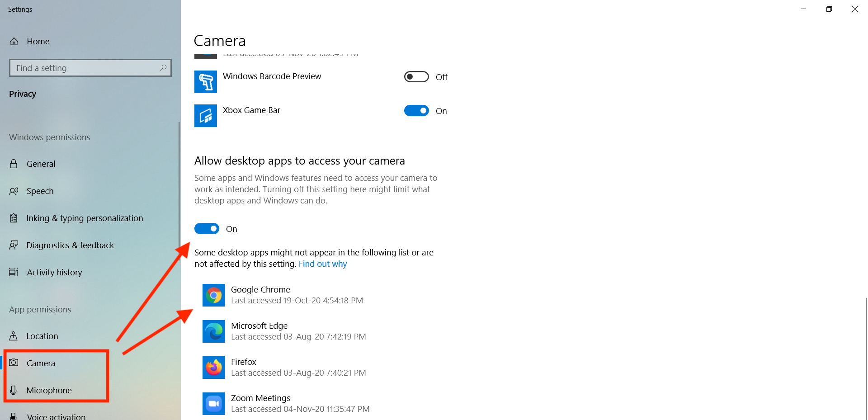The width and height of the screenshot is (868, 420).
Task: Click 'Last accessed 03-Aug-20 7:40:21 PM' text
Action: 298,373
